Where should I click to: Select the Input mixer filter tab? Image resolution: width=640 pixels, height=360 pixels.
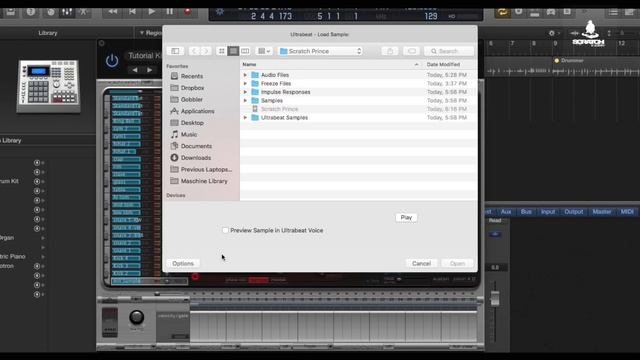548,211
